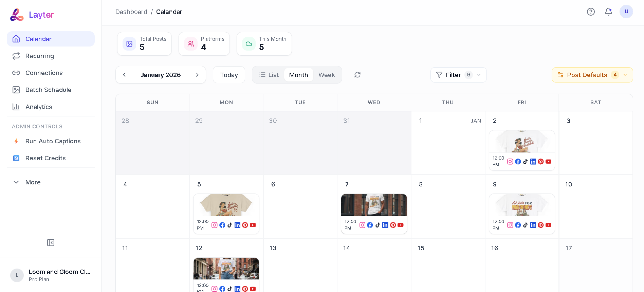Click the refresh calendar icon

[x=357, y=75]
